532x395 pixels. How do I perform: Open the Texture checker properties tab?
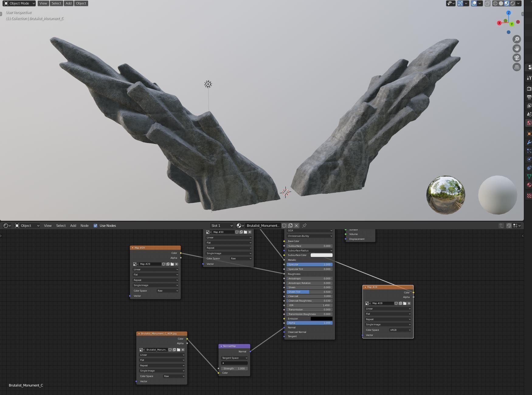529,196
